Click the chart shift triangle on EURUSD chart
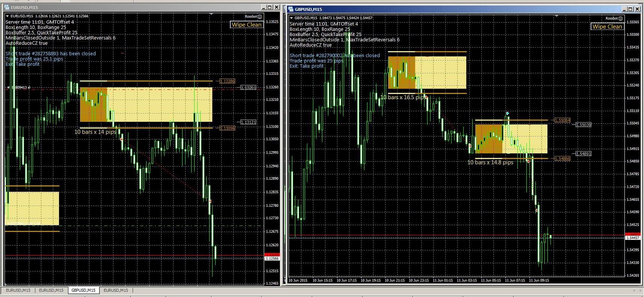Viewport: 644px width, 297px height. tap(211, 14)
